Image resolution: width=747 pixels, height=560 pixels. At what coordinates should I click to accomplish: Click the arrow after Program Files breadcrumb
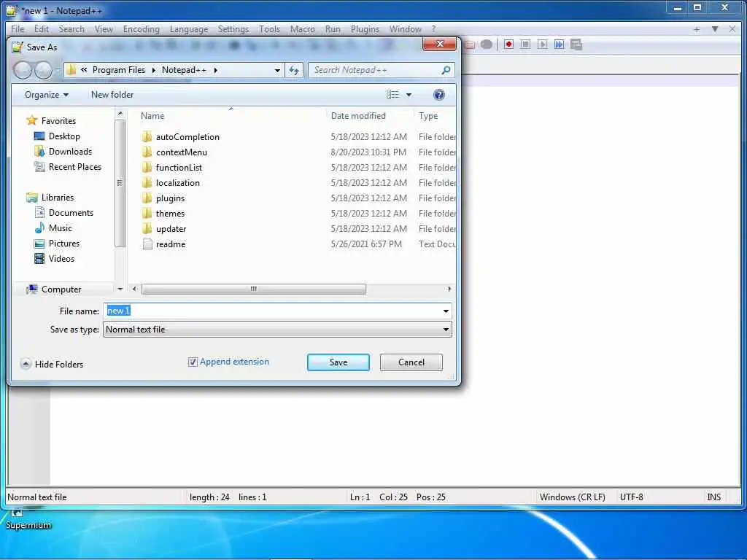153,70
